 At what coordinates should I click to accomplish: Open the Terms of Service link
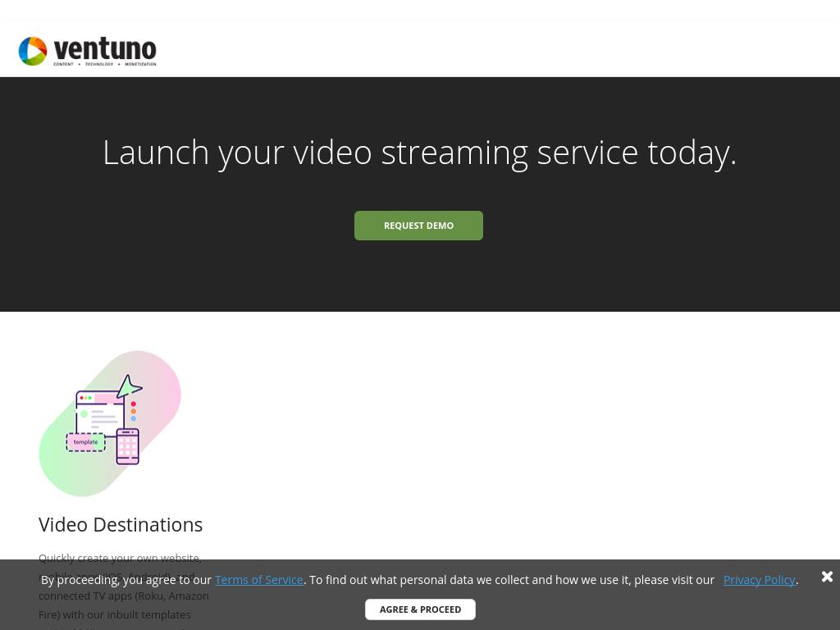258,579
